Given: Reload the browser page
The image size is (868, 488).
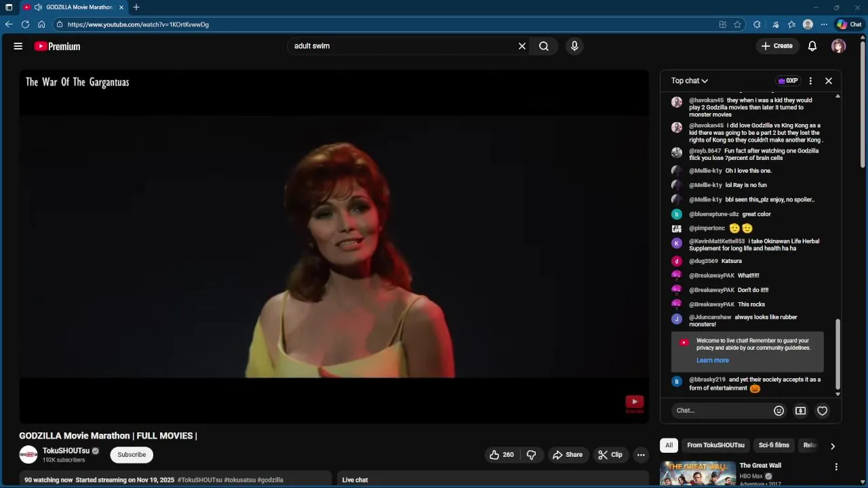Looking at the screenshot, I should (25, 24).
